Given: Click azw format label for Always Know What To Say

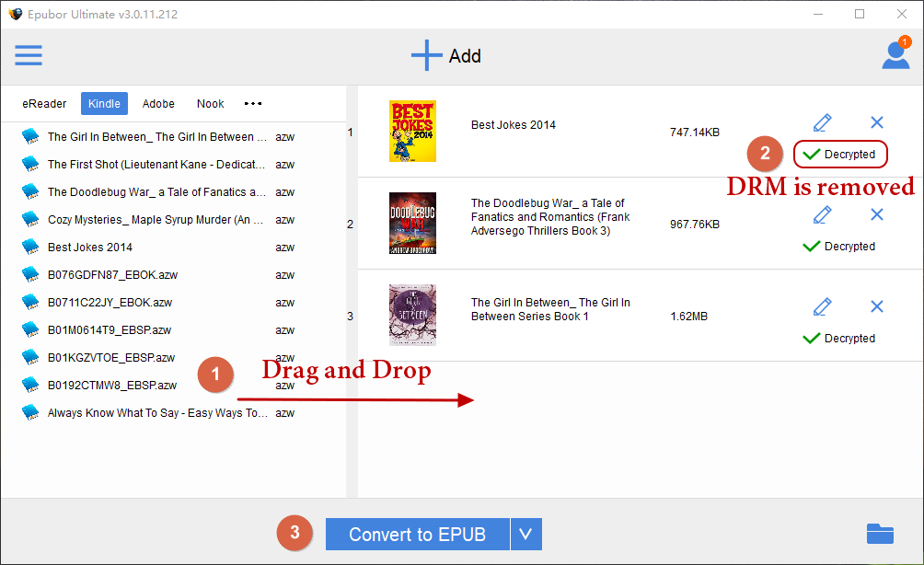Looking at the screenshot, I should coord(284,413).
